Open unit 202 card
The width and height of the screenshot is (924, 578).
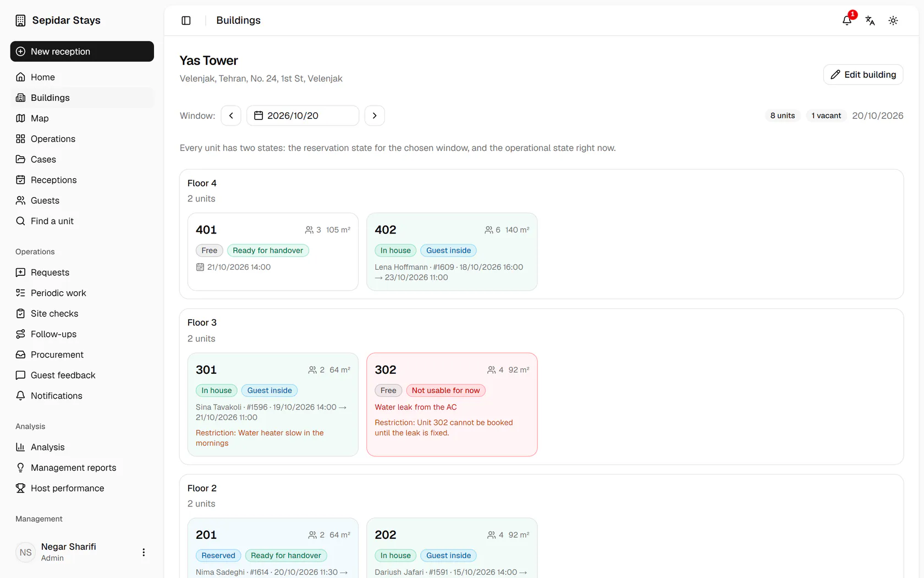452,548
